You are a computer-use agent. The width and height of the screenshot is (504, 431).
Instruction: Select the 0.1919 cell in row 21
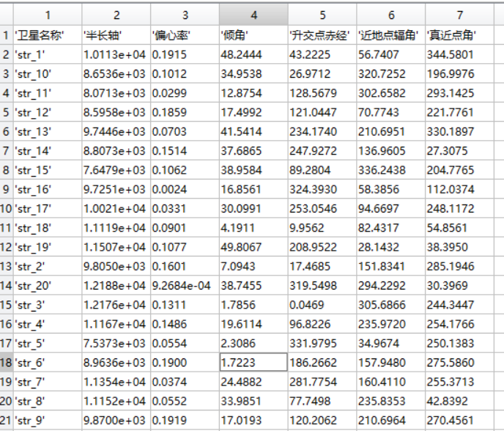[x=185, y=420]
